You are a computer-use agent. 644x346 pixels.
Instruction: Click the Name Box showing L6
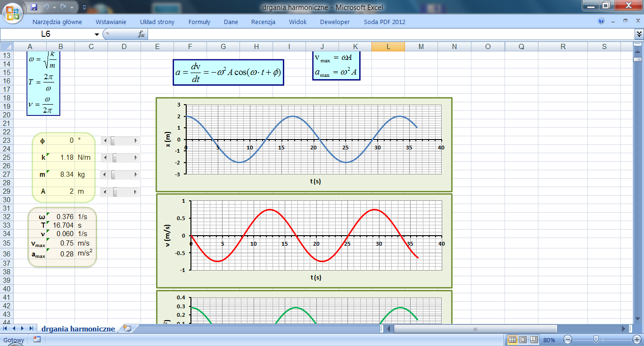point(46,34)
